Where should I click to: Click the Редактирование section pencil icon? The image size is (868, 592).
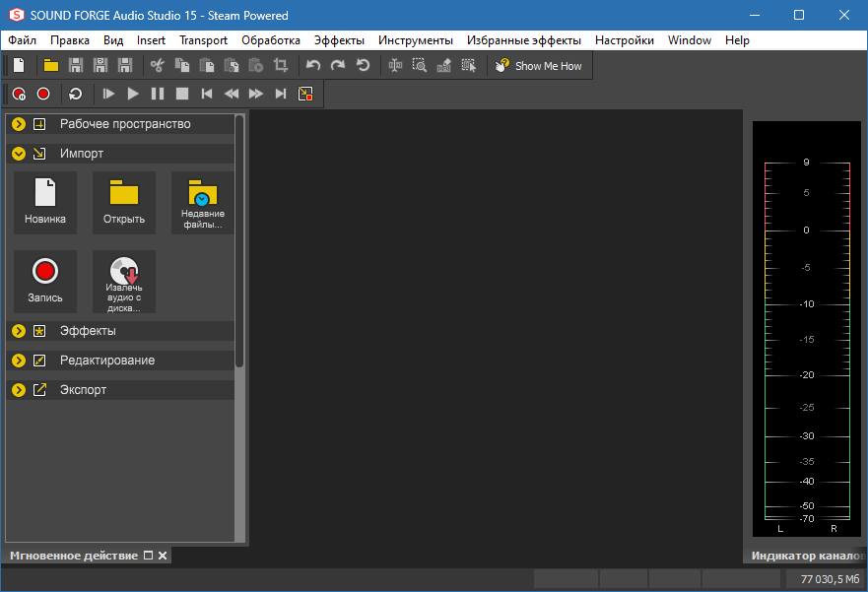pos(39,361)
